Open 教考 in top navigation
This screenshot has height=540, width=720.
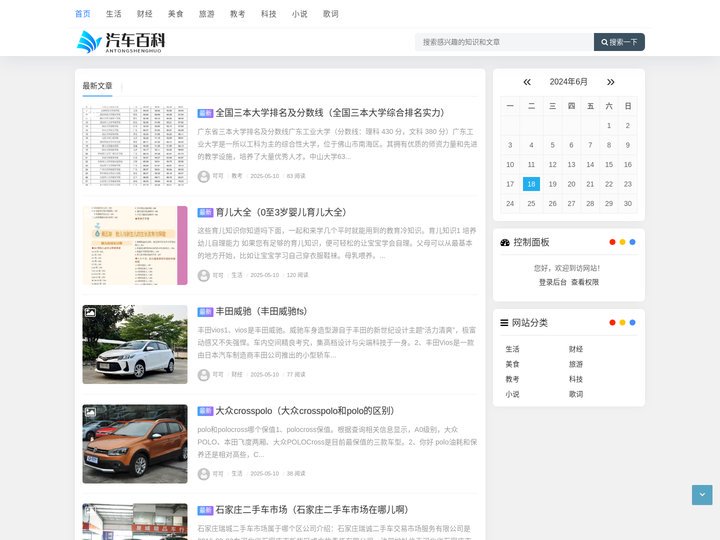pyautogui.click(x=237, y=14)
